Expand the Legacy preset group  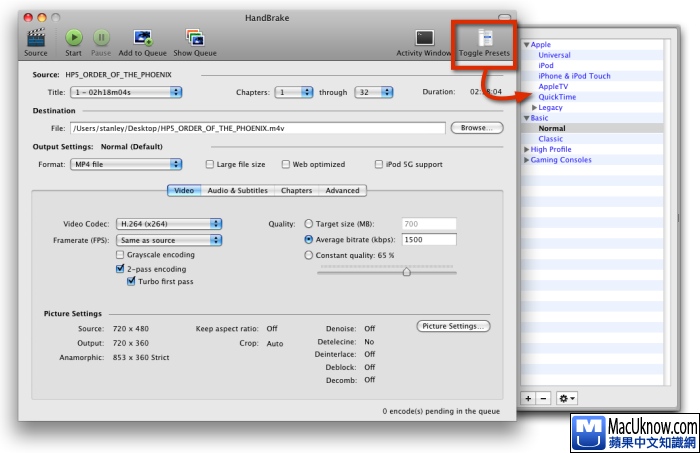coord(534,108)
